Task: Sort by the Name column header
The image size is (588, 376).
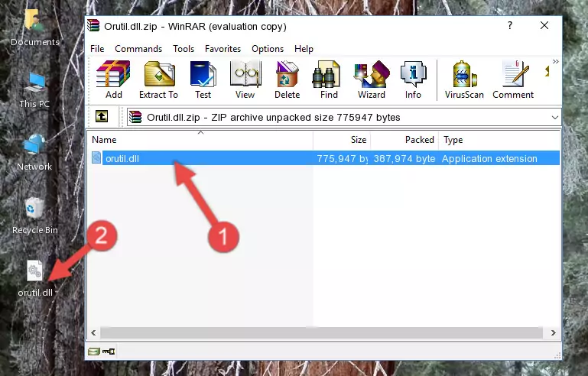Action: (200, 140)
